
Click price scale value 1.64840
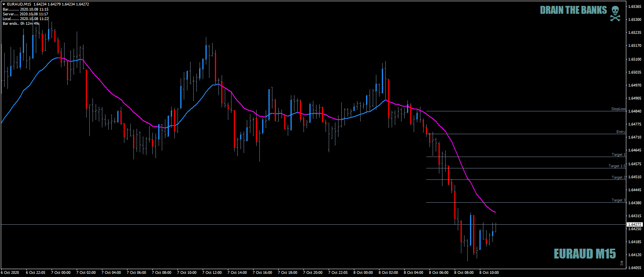pyautogui.click(x=635, y=111)
